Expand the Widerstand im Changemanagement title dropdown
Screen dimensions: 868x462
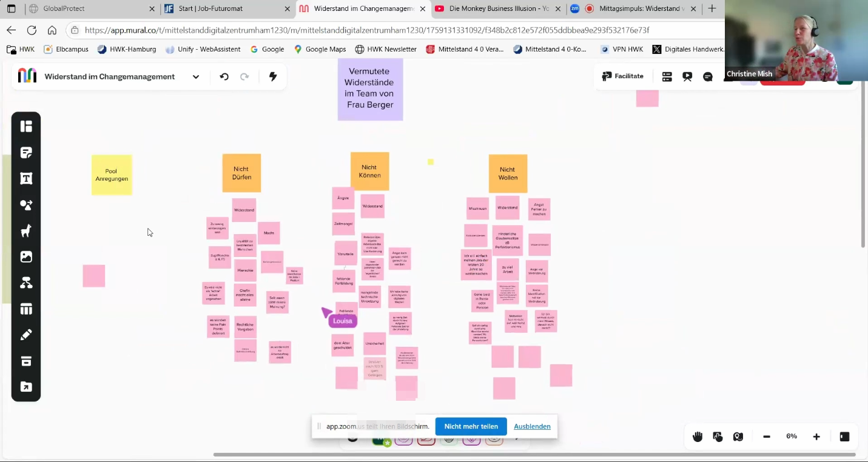click(x=195, y=77)
